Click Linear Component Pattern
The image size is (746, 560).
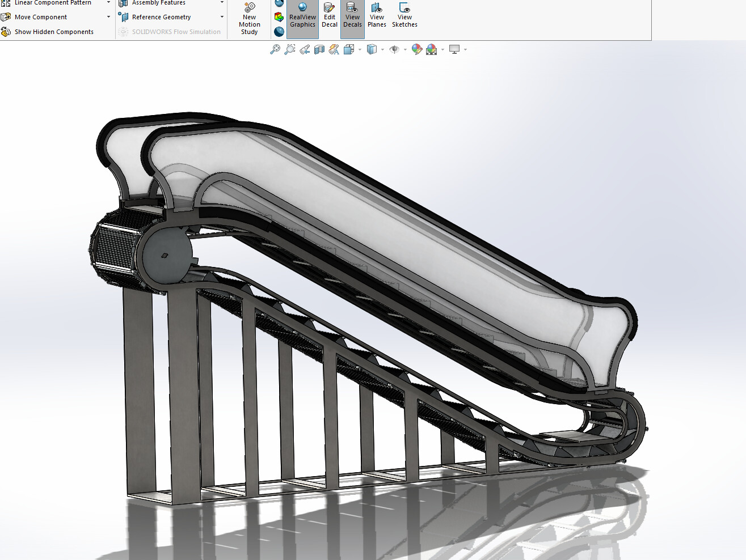54,3
